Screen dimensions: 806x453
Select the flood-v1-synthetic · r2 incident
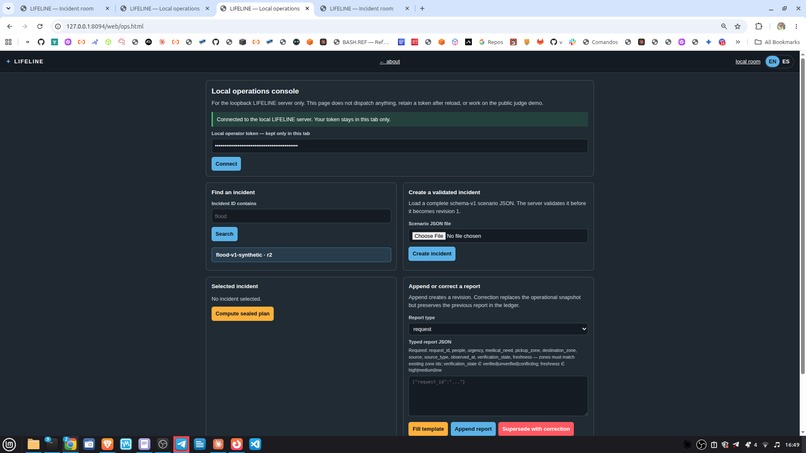point(301,255)
